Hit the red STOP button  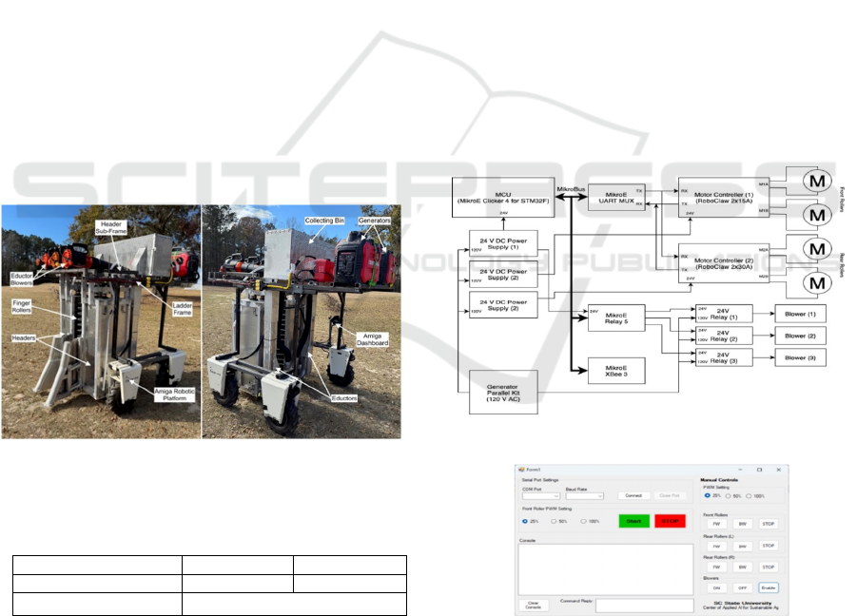pos(672,520)
